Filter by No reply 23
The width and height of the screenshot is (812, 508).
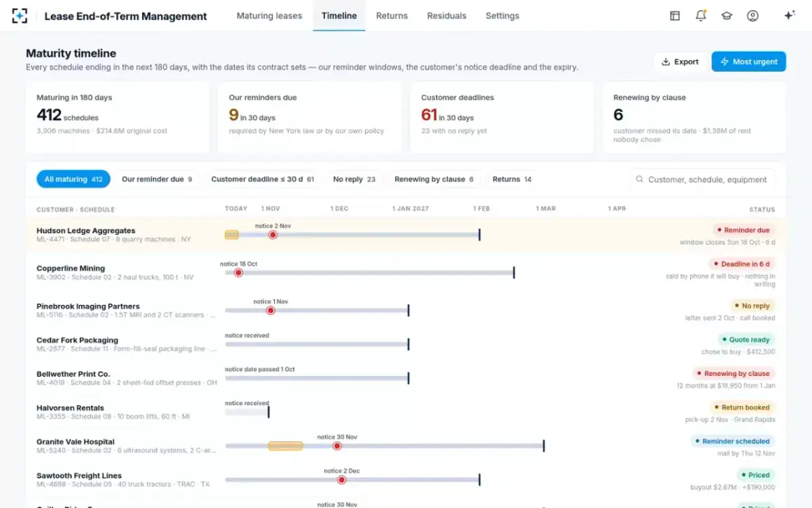pos(354,179)
